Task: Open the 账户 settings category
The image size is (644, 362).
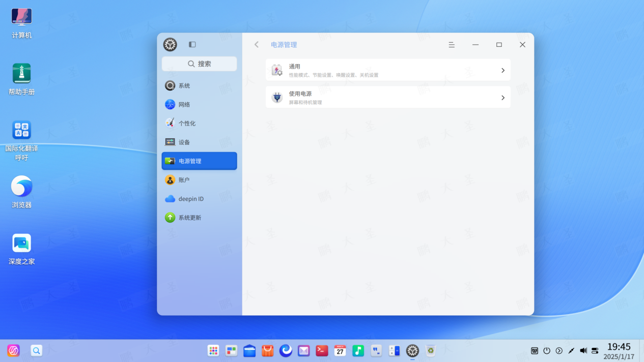Action: 199,179
